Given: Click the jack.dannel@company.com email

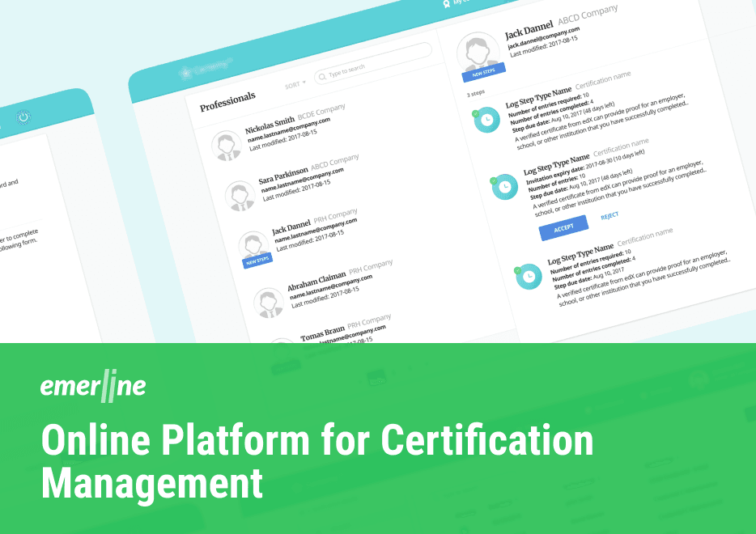Looking at the screenshot, I should click(543, 39).
